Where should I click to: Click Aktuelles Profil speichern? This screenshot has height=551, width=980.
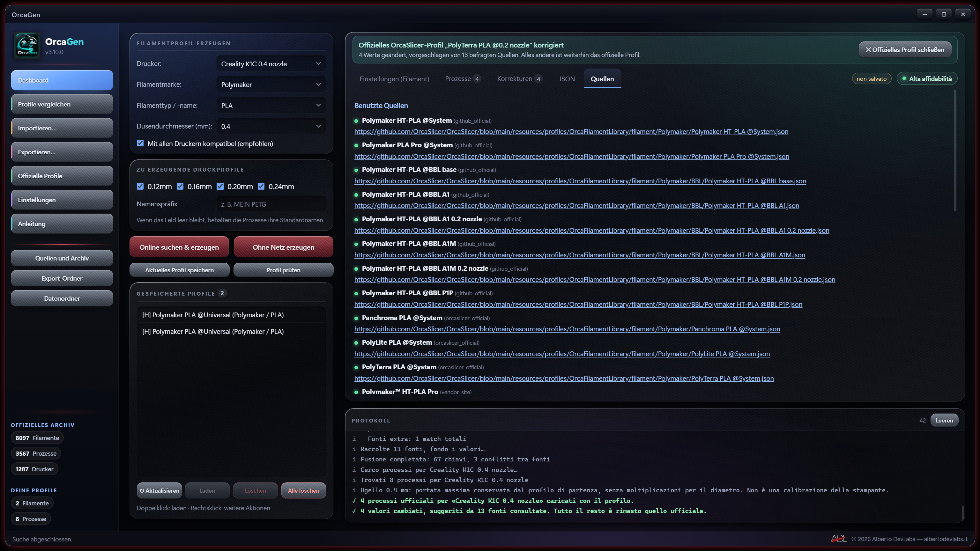pyautogui.click(x=180, y=270)
